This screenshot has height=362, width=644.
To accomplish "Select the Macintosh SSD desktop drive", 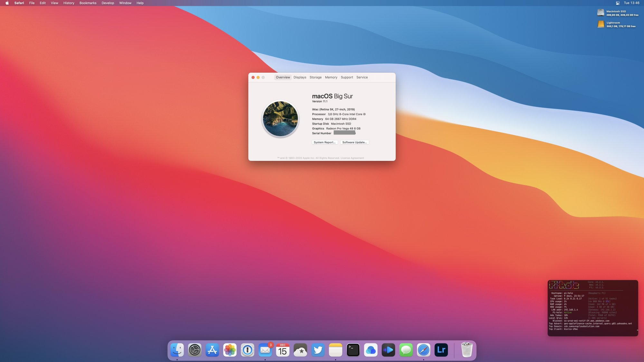I will click(x=601, y=13).
